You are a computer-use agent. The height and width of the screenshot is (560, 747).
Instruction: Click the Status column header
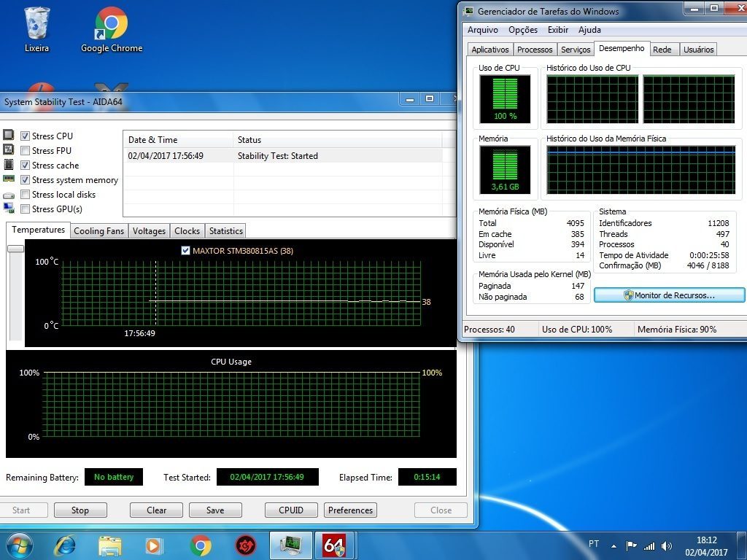[337, 140]
